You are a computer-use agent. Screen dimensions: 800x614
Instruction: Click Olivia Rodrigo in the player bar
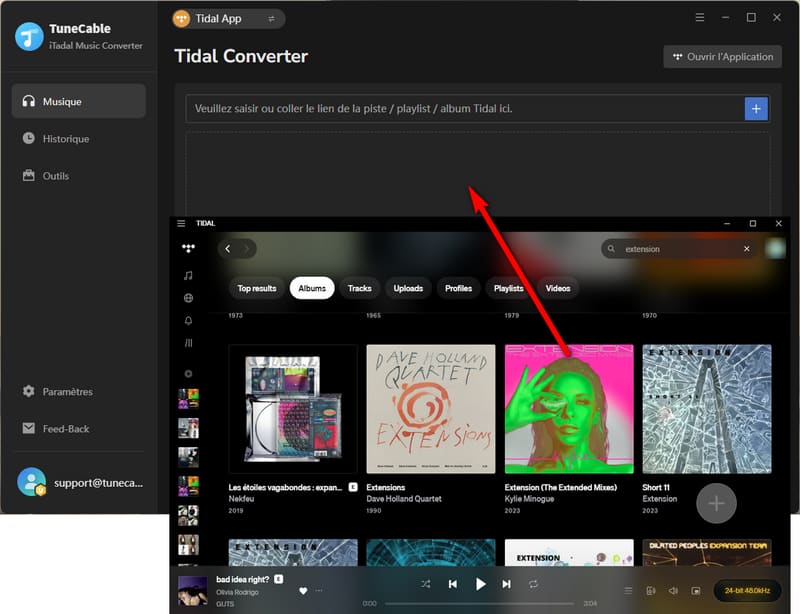point(237,593)
